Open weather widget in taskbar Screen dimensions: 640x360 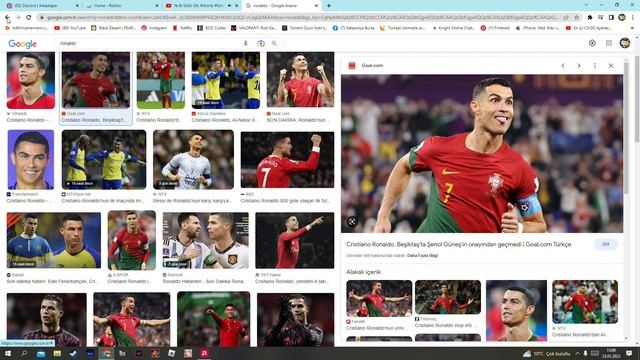click(547, 353)
